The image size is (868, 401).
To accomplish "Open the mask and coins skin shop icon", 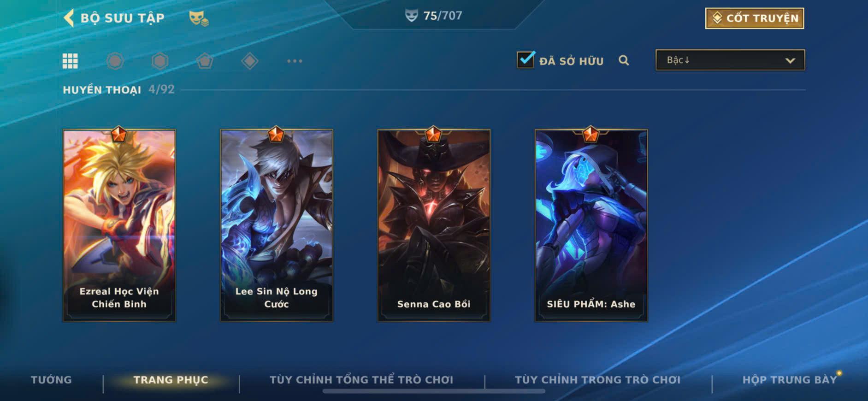I will (199, 18).
